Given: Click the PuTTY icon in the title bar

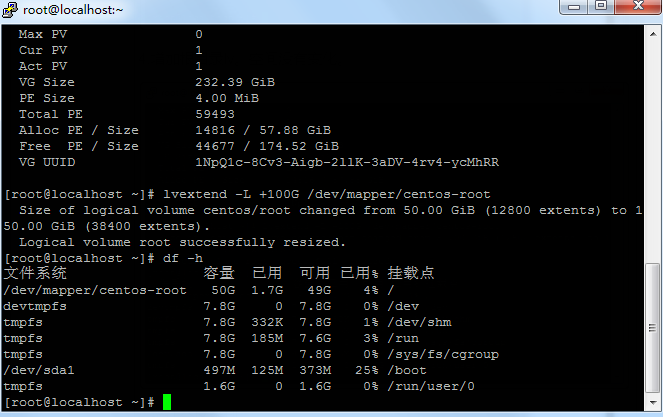Looking at the screenshot, I should pyautogui.click(x=10, y=9).
